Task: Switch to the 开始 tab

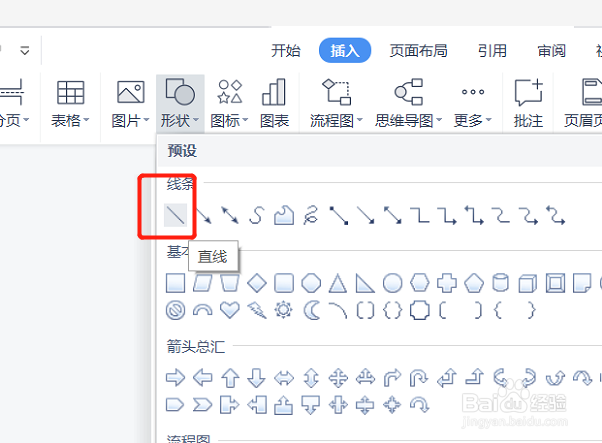Action: pyautogui.click(x=286, y=51)
